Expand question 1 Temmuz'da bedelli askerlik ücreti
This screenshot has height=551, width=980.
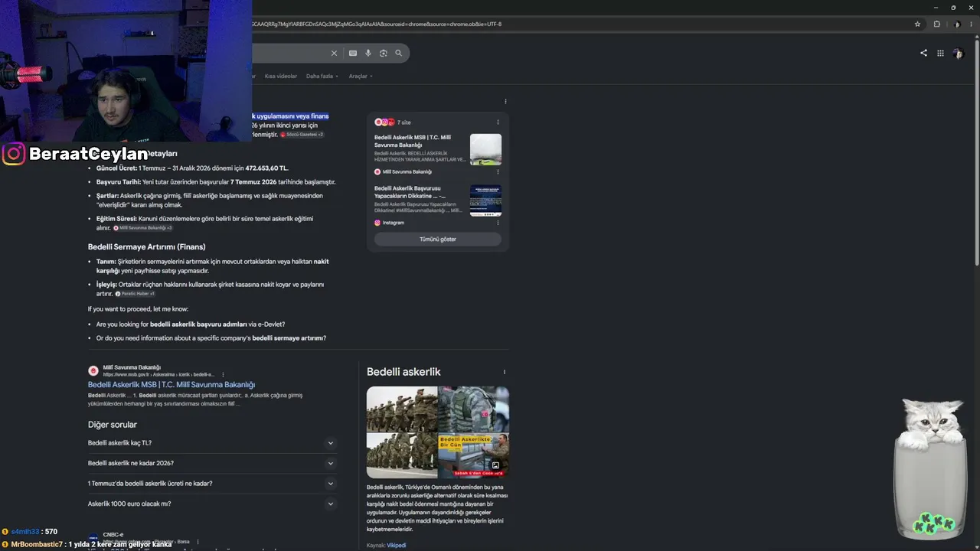pyautogui.click(x=212, y=484)
